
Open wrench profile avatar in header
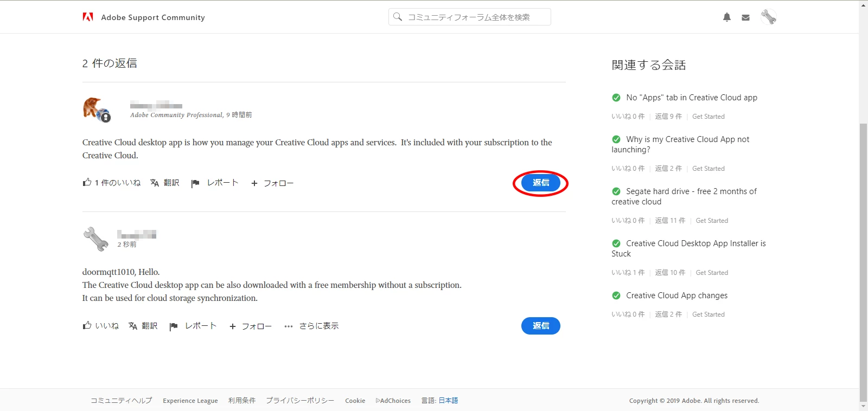tap(768, 17)
